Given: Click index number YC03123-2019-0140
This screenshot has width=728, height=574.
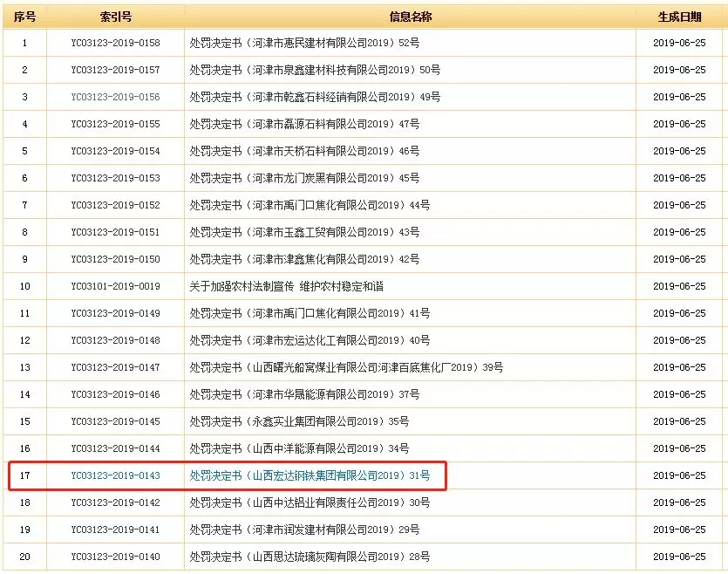Looking at the screenshot, I should (x=116, y=556).
